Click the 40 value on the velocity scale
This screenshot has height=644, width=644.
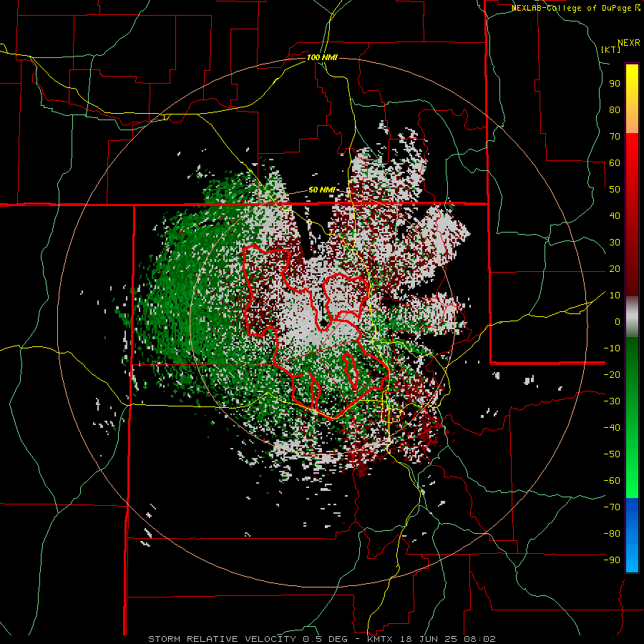click(615, 216)
